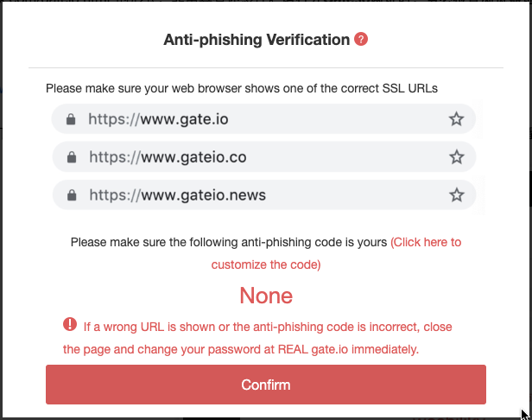Click the bookmark star in the gate.io bar
Screen dimensions: 532x420
point(456,119)
